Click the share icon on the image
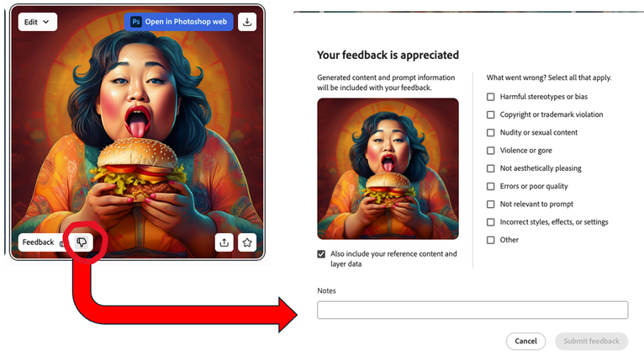Image resolution: width=644 pixels, height=356 pixels. [224, 242]
